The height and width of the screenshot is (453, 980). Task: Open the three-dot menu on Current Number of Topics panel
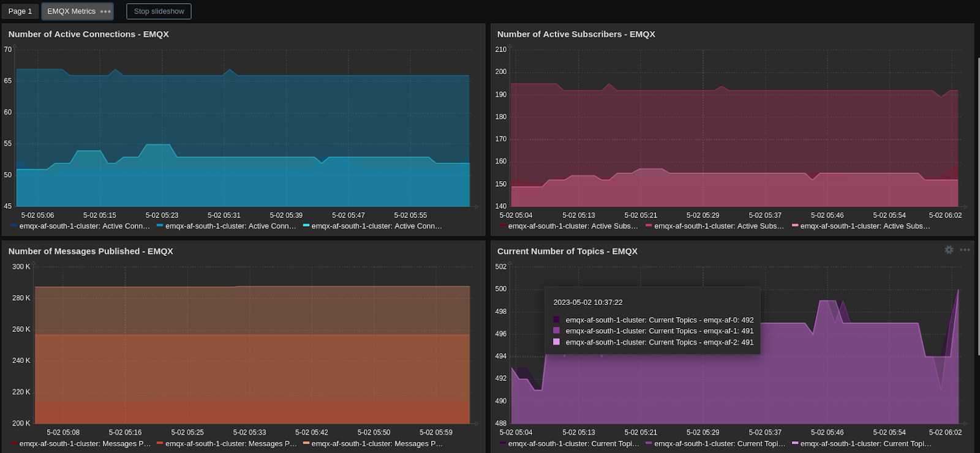point(965,250)
